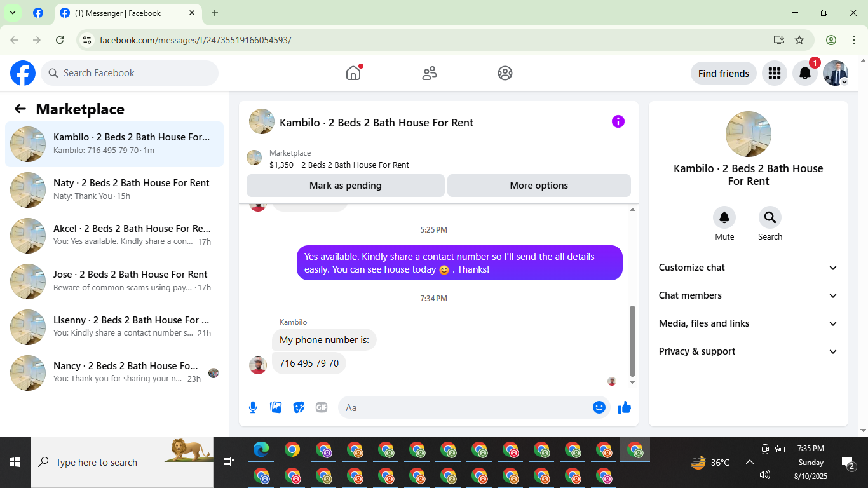Open the Kambilo conversation in the list
Viewport: 868px width, 488px height.
(x=114, y=144)
